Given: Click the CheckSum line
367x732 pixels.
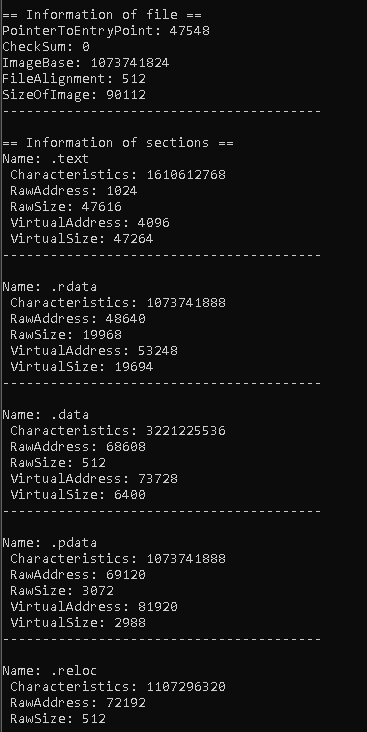Looking at the screenshot, I should tap(46, 47).
